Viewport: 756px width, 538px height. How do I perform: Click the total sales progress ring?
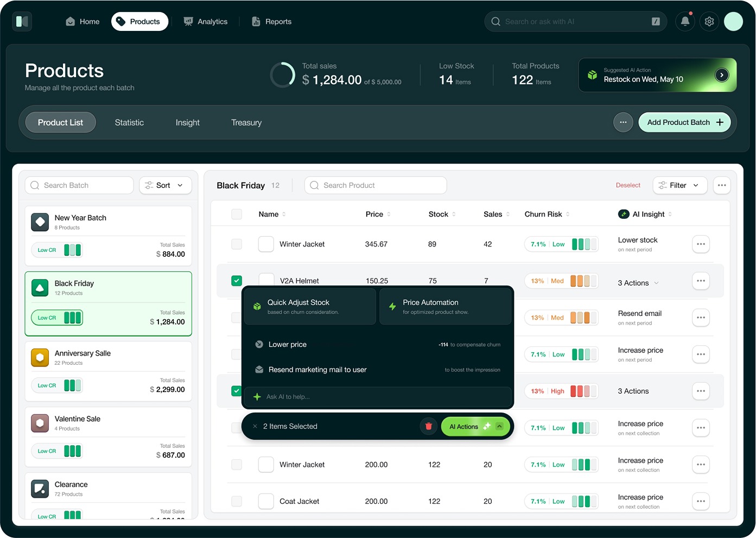(283, 75)
